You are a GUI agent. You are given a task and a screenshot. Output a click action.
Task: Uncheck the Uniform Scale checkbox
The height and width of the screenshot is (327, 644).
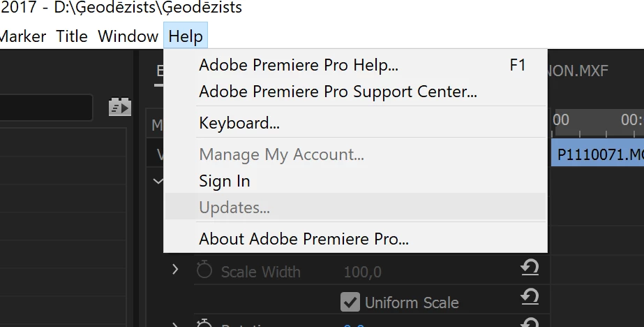(x=350, y=302)
